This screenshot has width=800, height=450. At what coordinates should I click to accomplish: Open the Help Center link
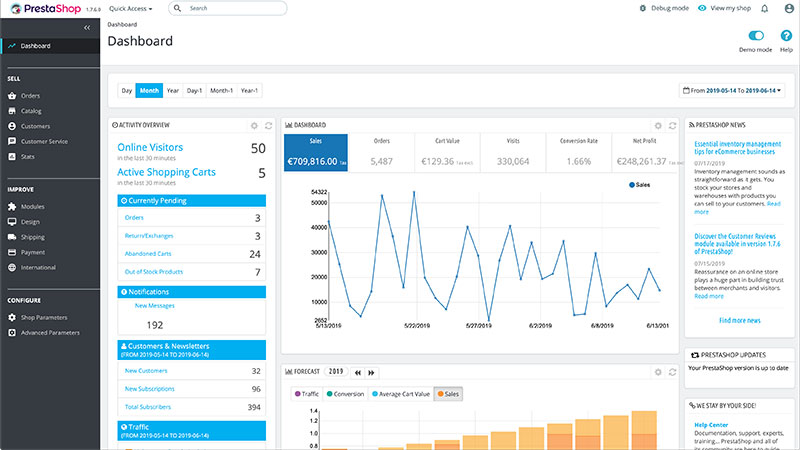click(711, 425)
